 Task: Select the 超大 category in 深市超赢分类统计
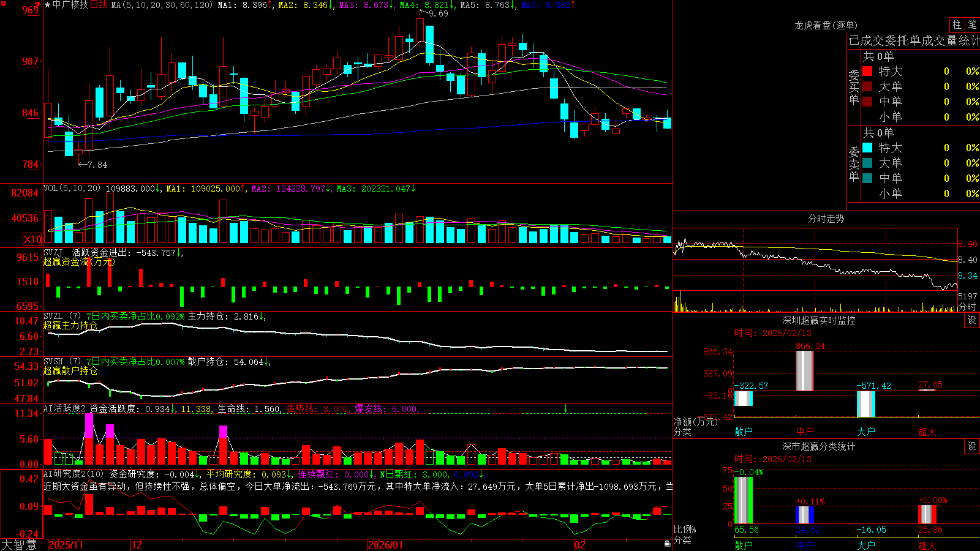[927, 545]
